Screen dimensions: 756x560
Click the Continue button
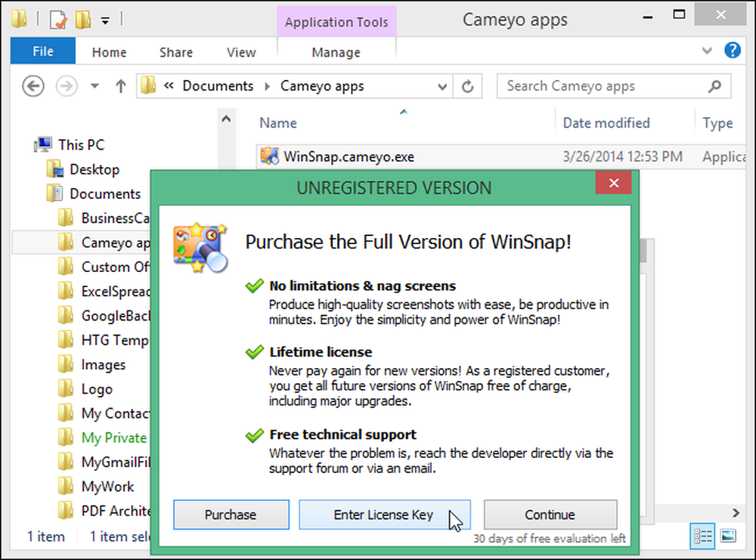point(550,515)
